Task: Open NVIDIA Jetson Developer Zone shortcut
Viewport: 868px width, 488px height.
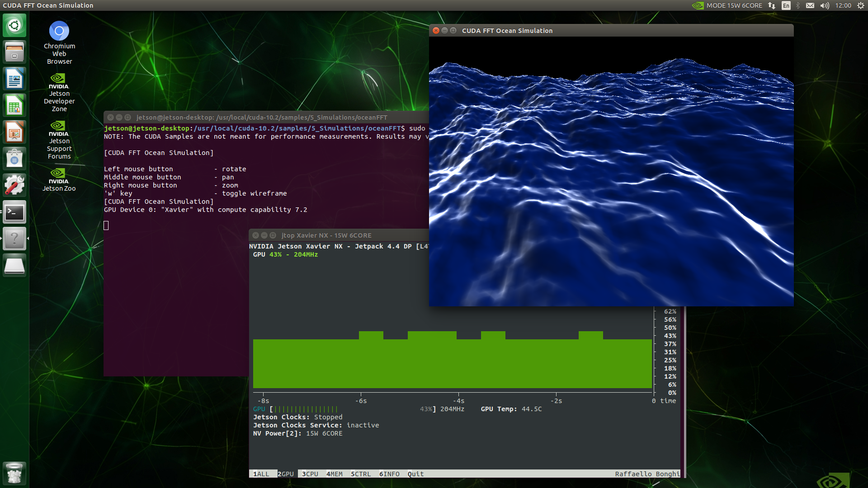Action: [x=59, y=93]
